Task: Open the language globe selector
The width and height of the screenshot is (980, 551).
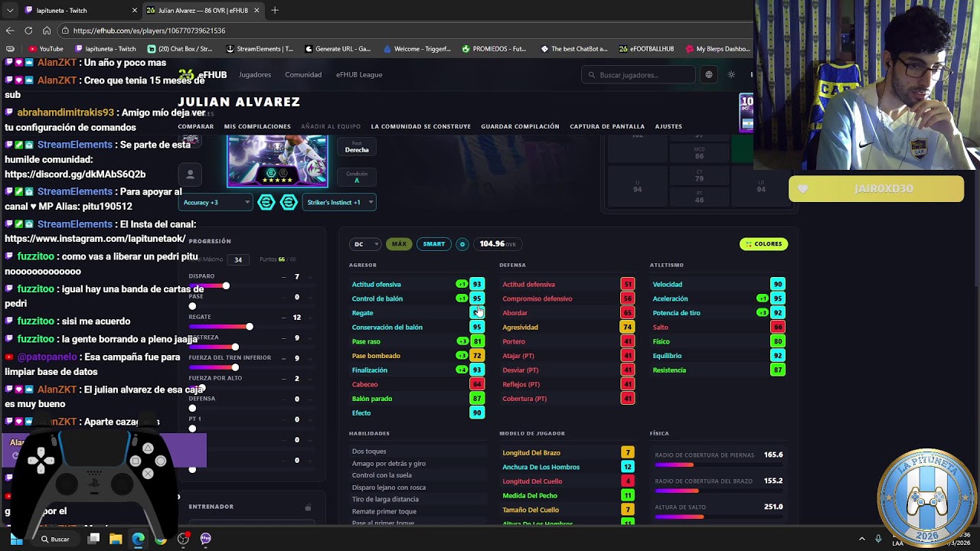Action: pos(709,75)
